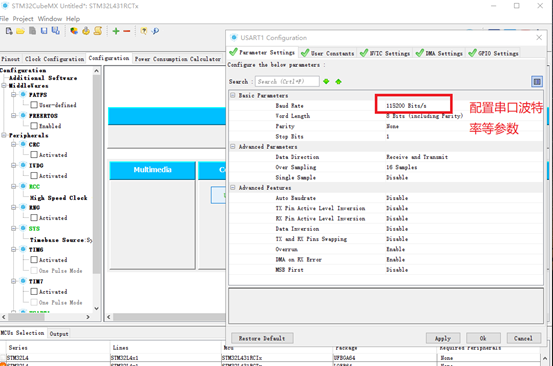The width and height of the screenshot is (553, 366).
Task: Activate the TIM6 checkbox
Action: click(34, 260)
